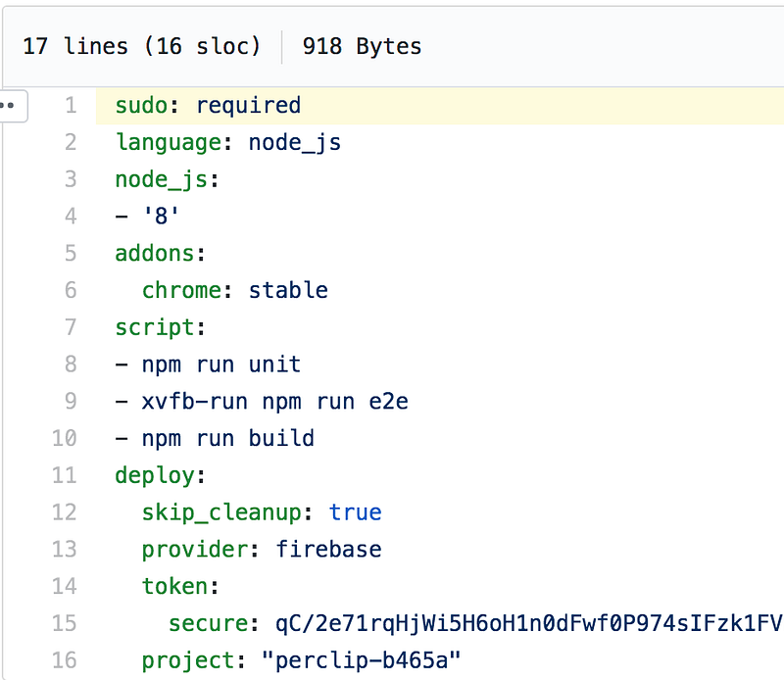The image size is (784, 680).
Task: Select line number 15 for secure token
Action: (65, 623)
